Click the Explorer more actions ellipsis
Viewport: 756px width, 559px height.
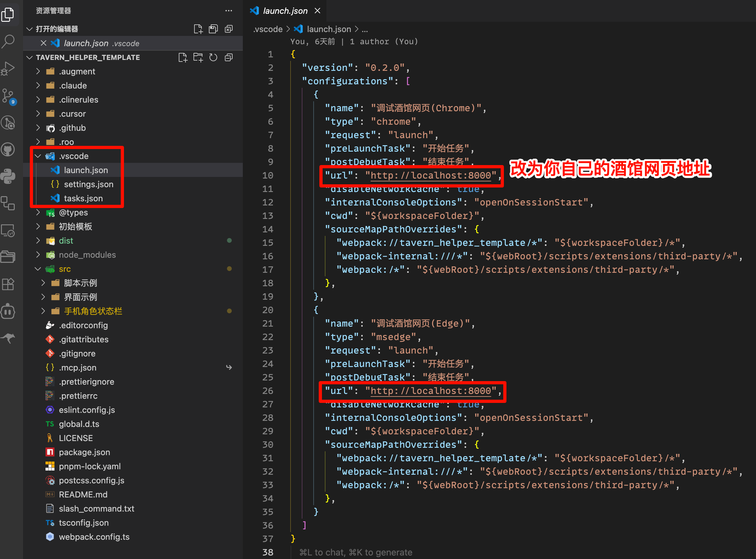(x=229, y=11)
